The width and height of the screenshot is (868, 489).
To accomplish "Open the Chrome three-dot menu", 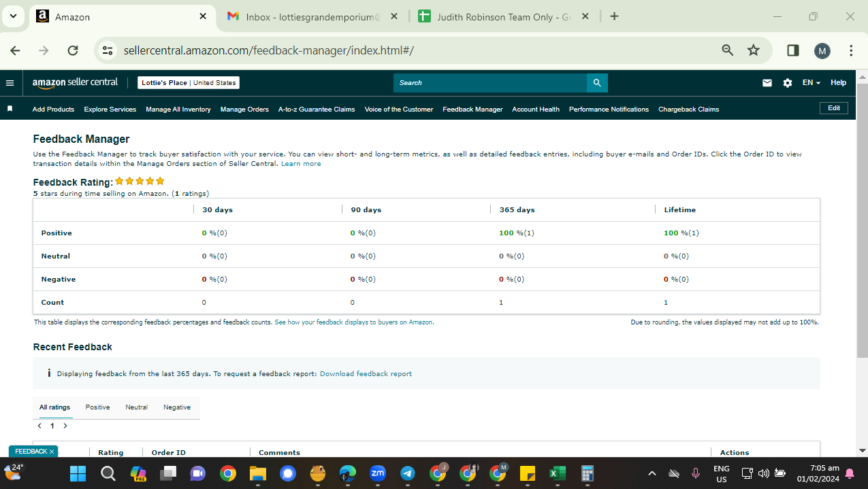I will tap(851, 50).
